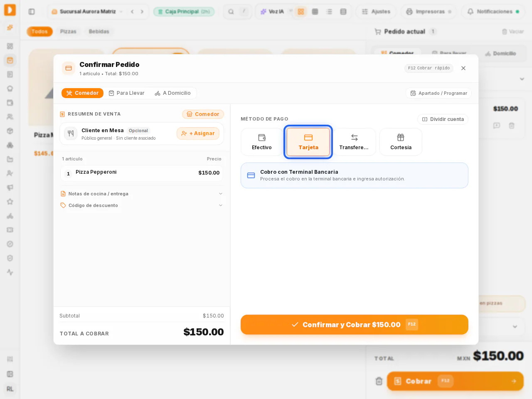Open Impresoras menu

429,12
